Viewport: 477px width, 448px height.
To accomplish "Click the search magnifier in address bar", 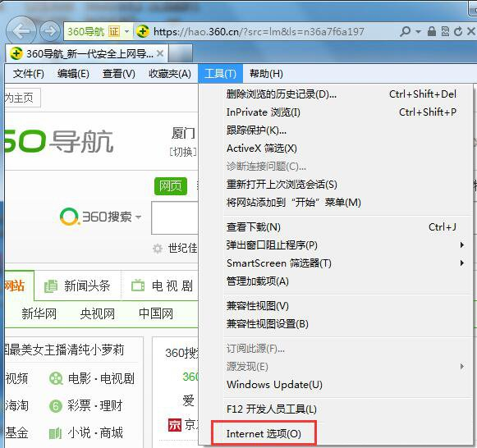I will 405,31.
